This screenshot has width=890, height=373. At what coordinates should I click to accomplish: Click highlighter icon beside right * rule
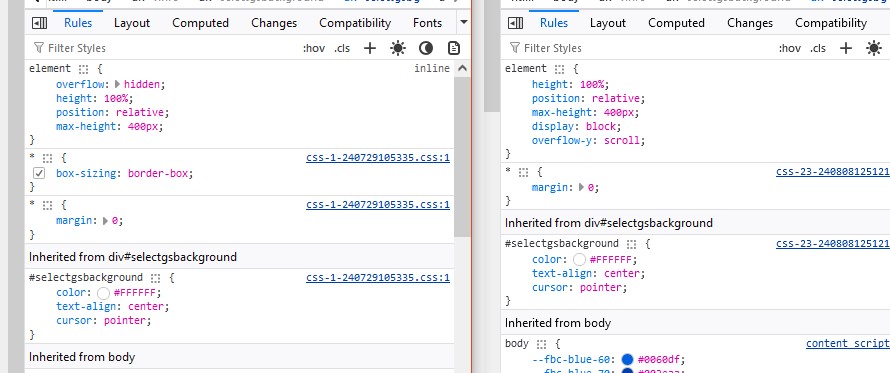click(524, 172)
